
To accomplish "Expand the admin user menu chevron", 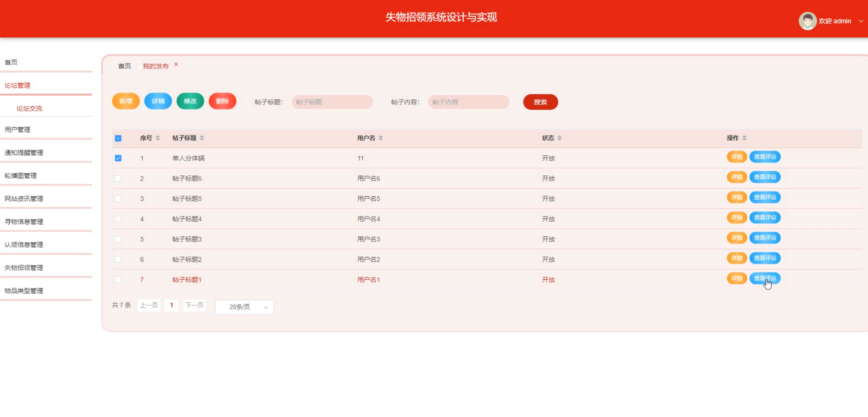I will (x=861, y=21).
